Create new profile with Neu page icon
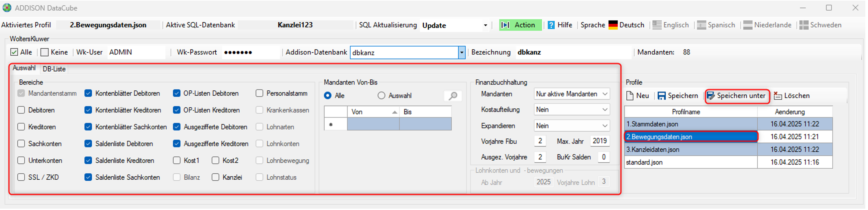Screen dimensions: 868x210 click(x=630, y=96)
